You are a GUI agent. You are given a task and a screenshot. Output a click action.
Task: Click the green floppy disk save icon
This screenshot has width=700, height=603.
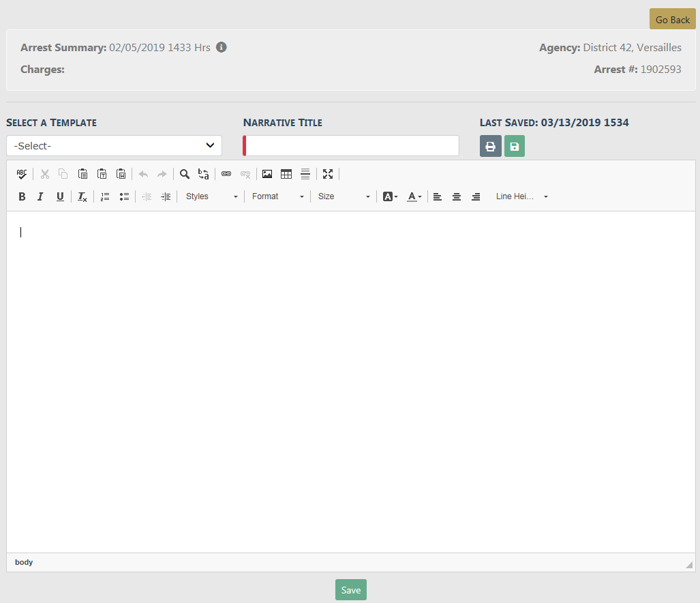[515, 146]
